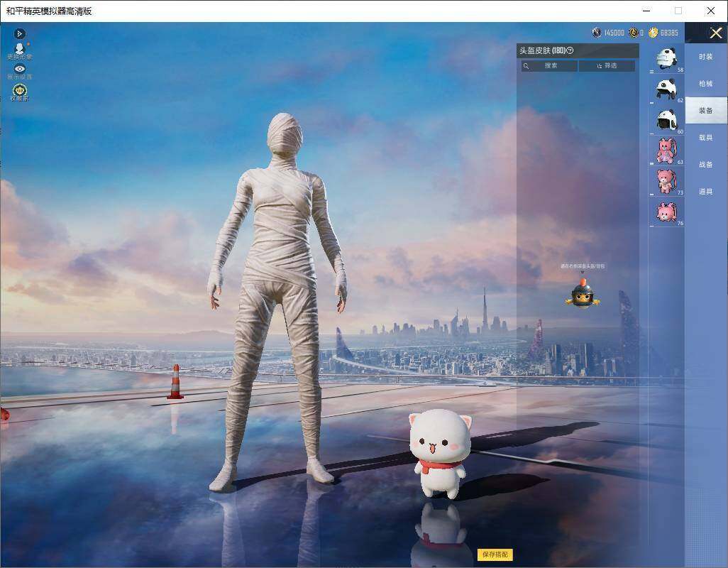The image size is (728, 568).
Task: Click the help question mark beside 头盔皮肤
Action: pyautogui.click(x=570, y=50)
